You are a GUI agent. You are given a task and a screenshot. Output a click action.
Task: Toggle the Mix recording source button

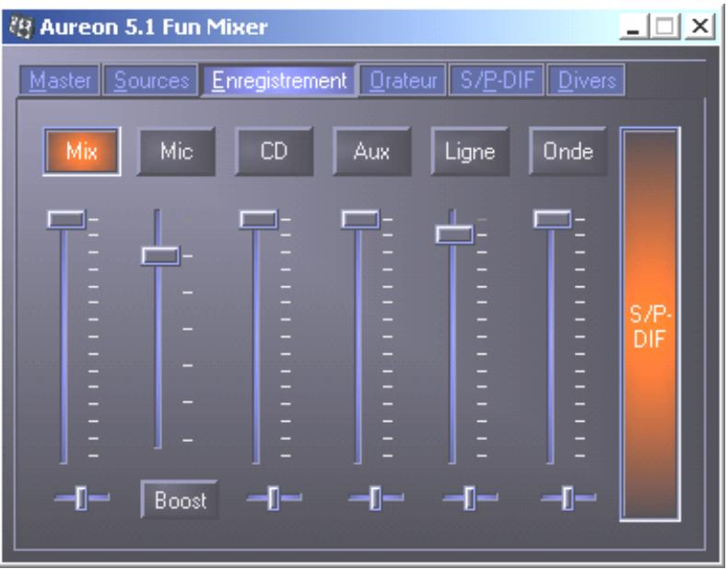click(82, 151)
